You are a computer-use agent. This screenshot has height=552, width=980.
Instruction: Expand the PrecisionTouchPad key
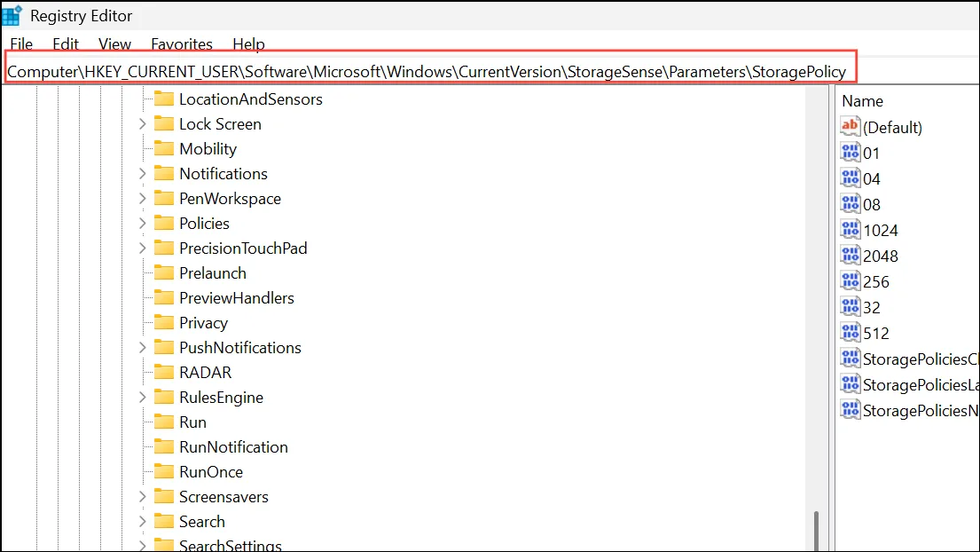click(142, 248)
